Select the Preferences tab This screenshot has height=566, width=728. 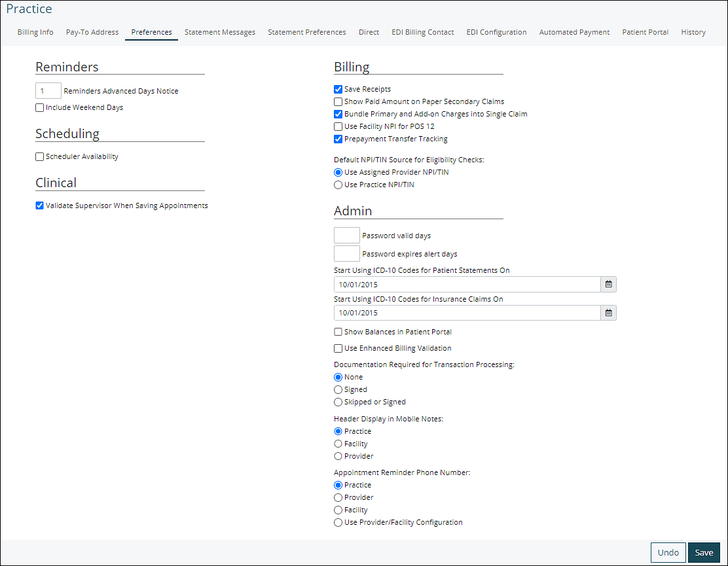[151, 32]
